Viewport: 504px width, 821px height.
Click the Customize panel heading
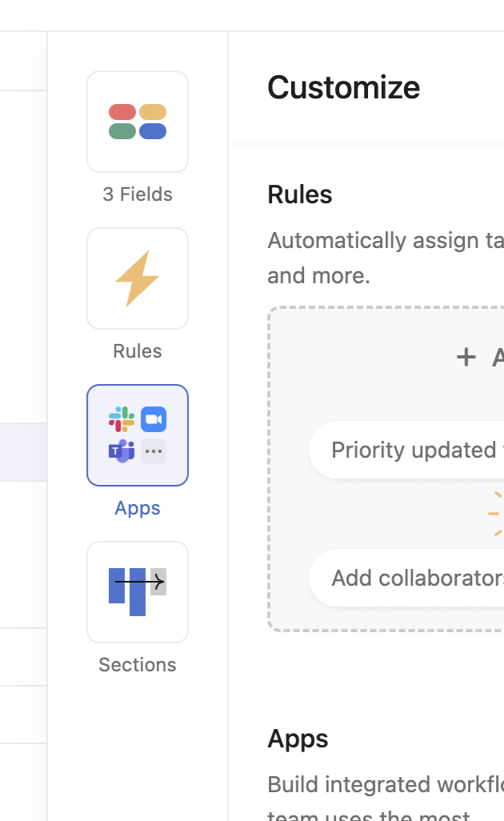pyautogui.click(x=344, y=87)
